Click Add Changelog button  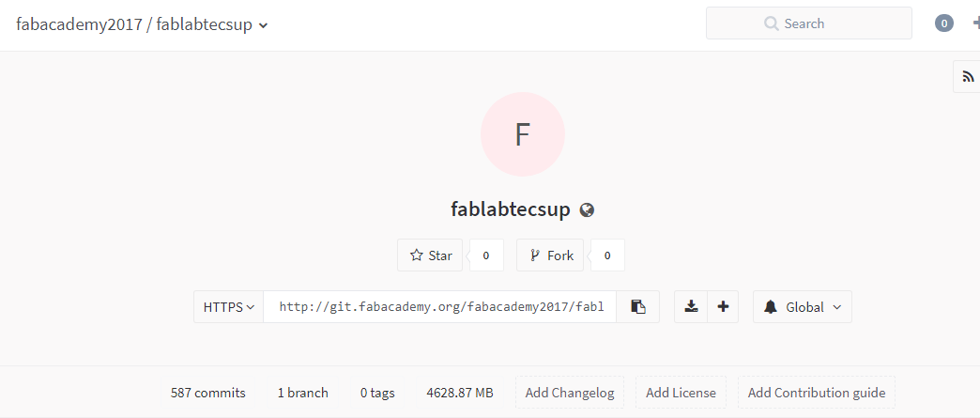pos(570,393)
